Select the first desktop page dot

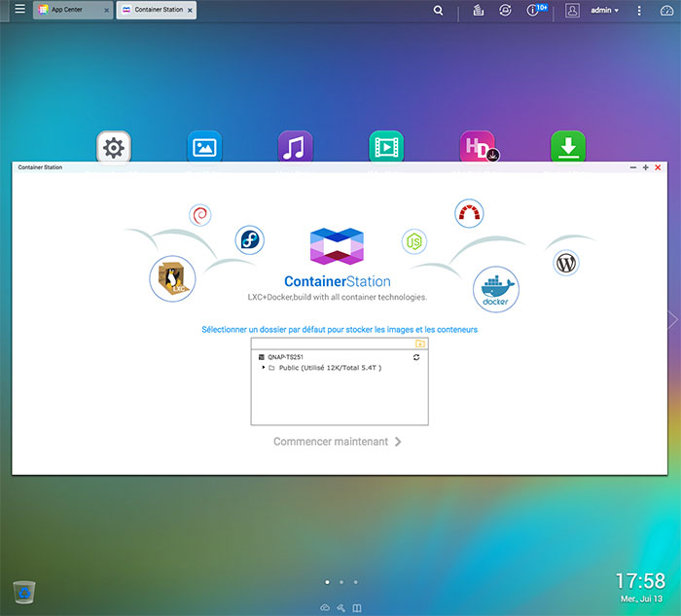point(327,582)
